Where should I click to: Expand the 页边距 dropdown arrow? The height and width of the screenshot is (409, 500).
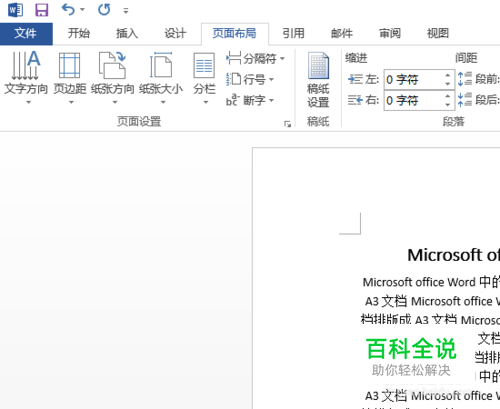click(x=71, y=102)
